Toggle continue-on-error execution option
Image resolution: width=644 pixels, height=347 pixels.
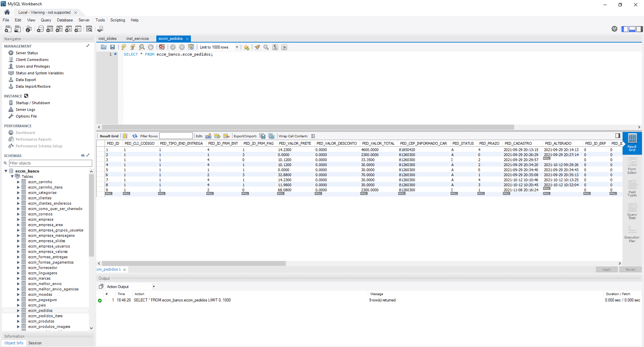[162, 47]
